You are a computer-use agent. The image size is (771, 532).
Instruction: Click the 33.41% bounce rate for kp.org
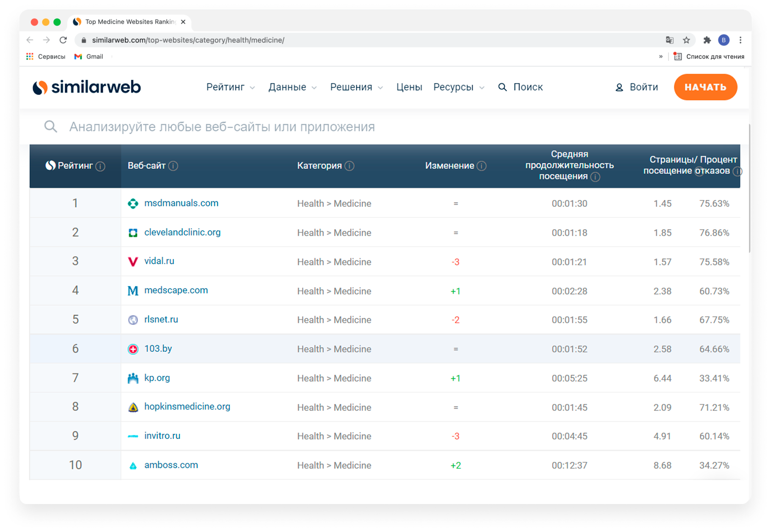coord(714,378)
